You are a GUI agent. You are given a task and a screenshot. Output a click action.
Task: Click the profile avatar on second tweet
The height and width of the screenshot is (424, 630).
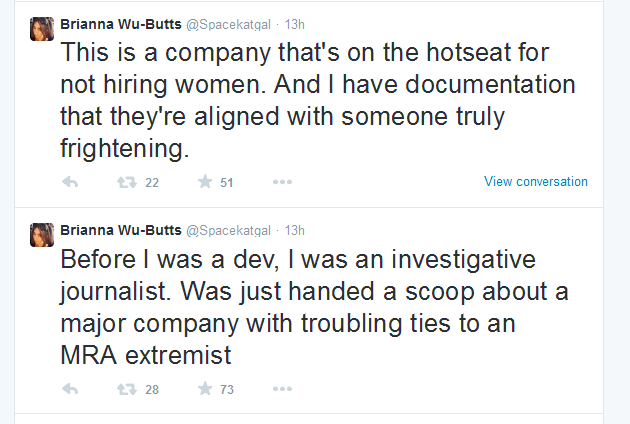(x=42, y=235)
